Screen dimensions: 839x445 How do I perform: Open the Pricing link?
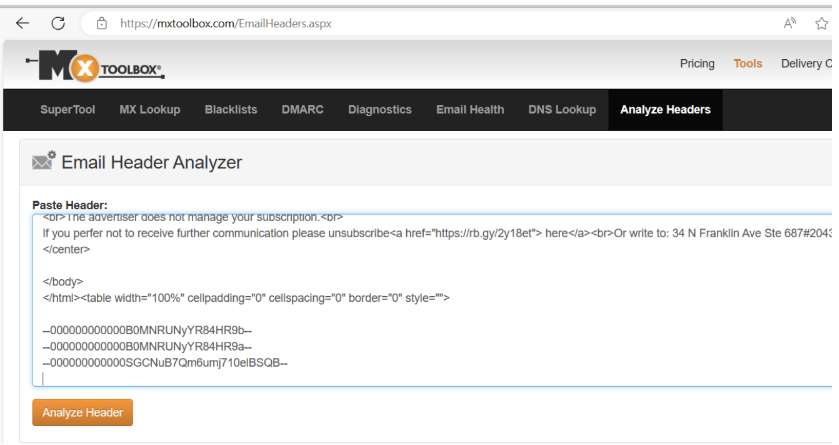click(x=697, y=64)
